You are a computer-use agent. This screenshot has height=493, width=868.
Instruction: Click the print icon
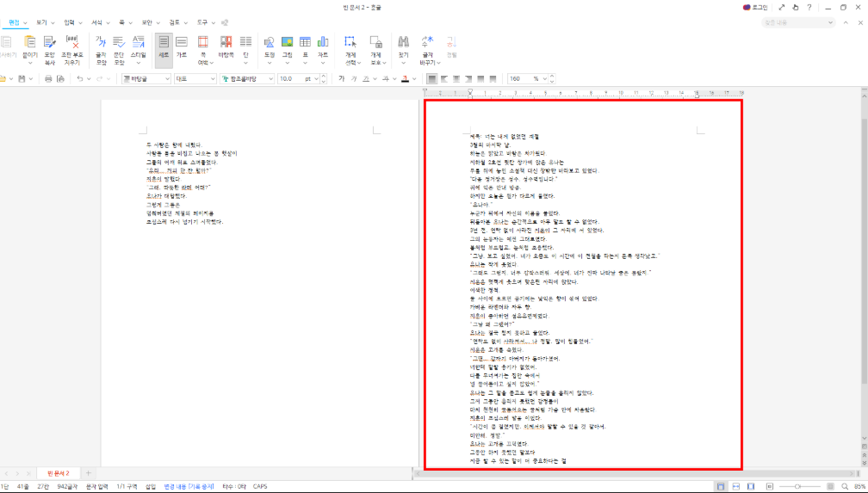48,79
